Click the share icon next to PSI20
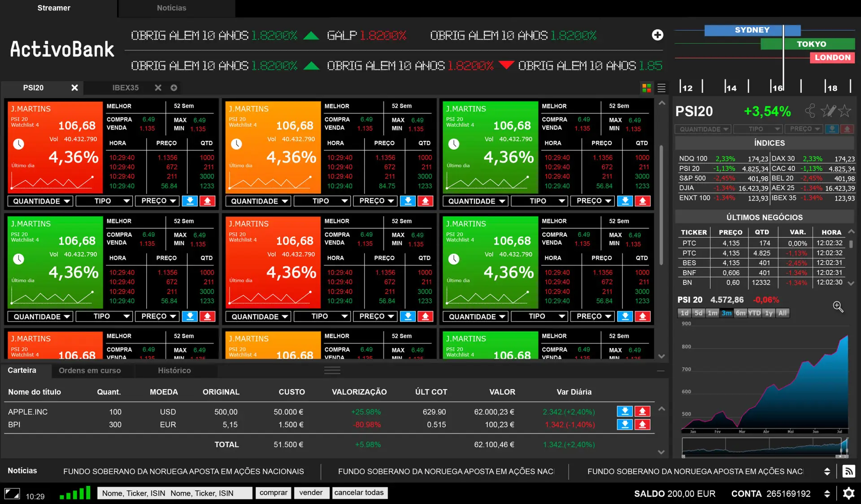This screenshot has width=861, height=504. coord(810,111)
